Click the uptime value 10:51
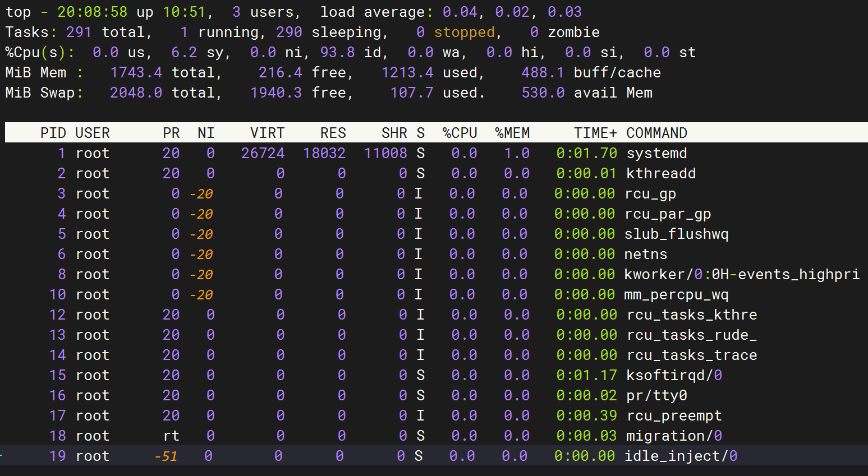 tap(184, 12)
